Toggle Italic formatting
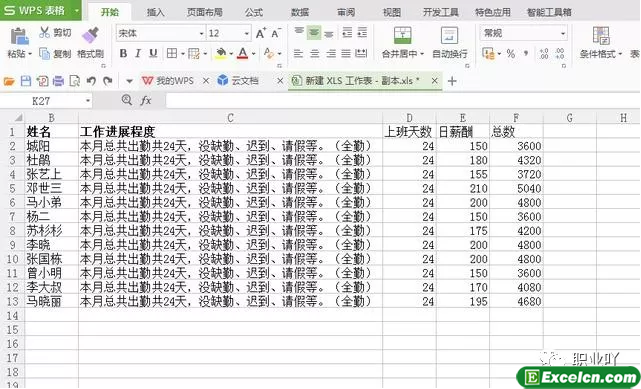641x389 pixels. (x=138, y=54)
